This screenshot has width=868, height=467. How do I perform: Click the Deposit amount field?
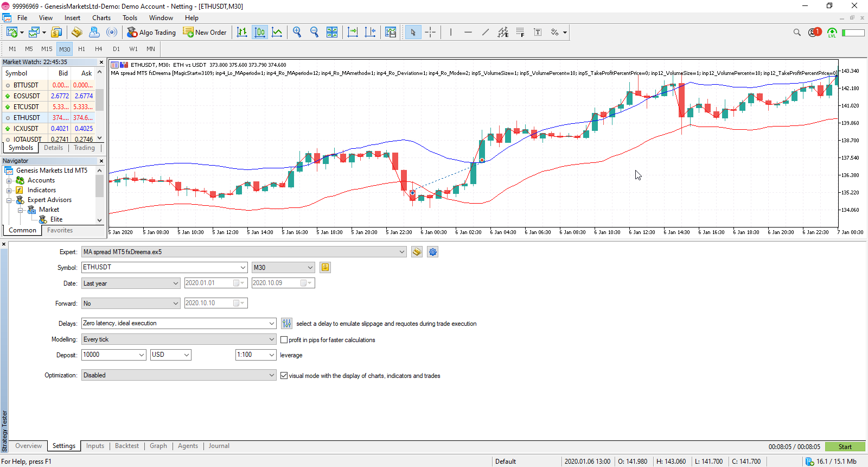tap(114, 355)
